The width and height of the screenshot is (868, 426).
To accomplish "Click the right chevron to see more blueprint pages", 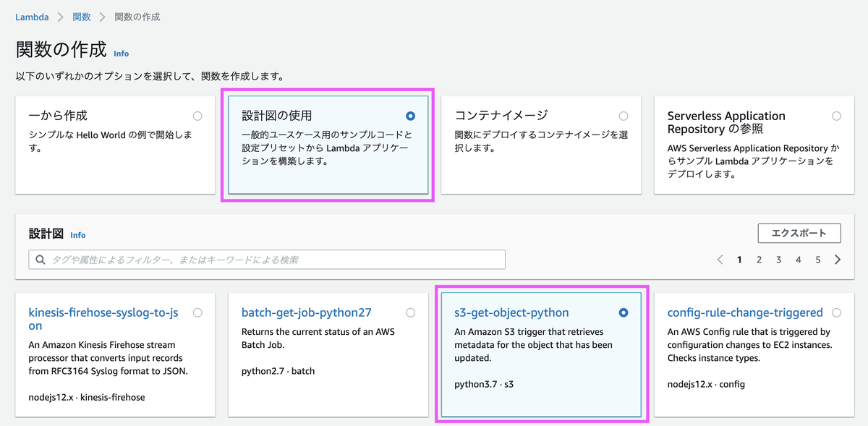I will (x=838, y=259).
